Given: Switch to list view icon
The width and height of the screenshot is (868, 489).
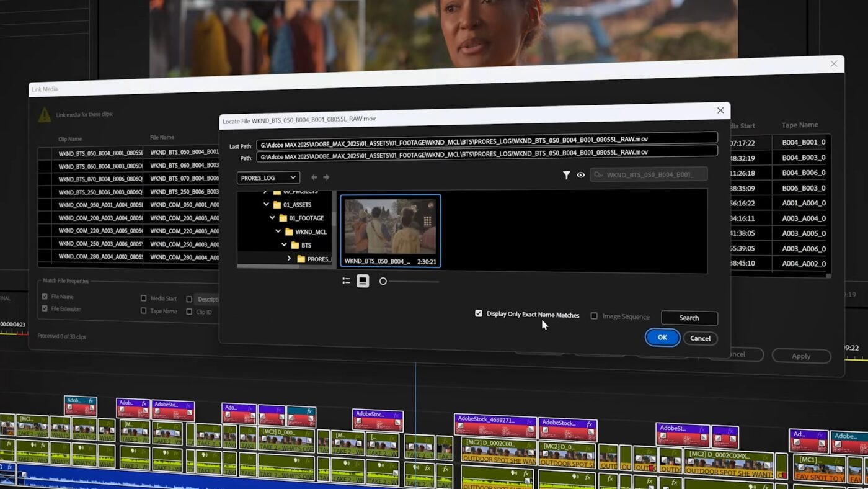Looking at the screenshot, I should tap(346, 281).
